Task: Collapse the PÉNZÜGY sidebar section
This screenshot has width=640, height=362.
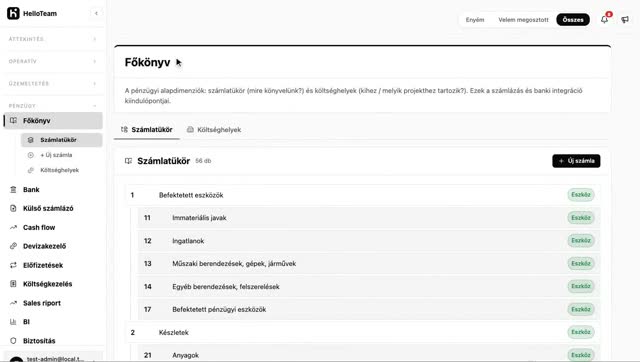Action: tap(53, 106)
